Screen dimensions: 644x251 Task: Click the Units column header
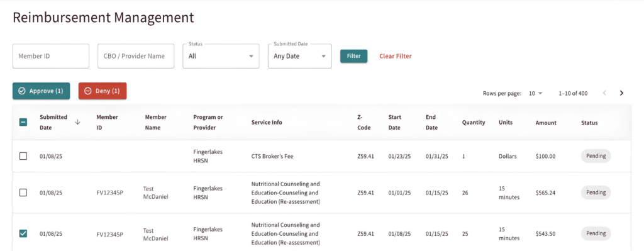pos(506,123)
